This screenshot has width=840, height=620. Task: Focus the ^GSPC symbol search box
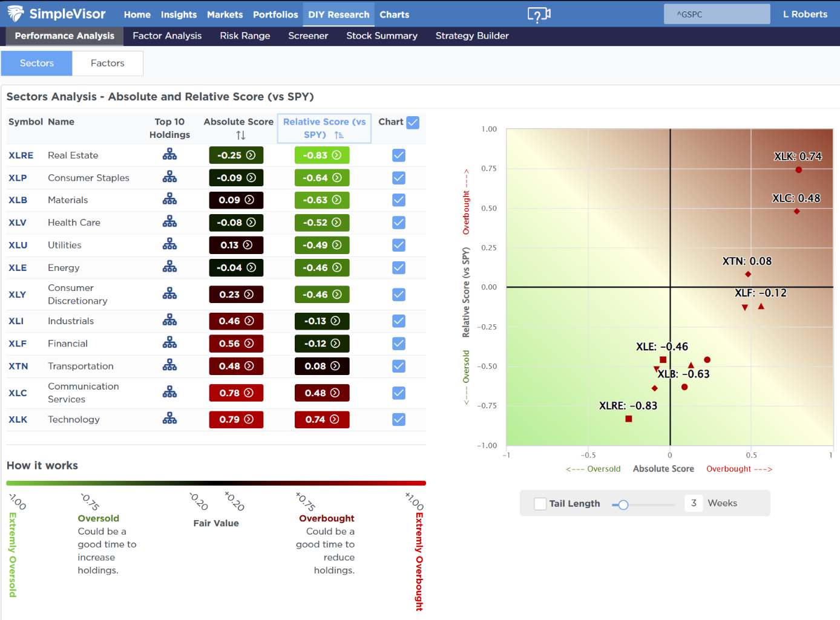[717, 14]
